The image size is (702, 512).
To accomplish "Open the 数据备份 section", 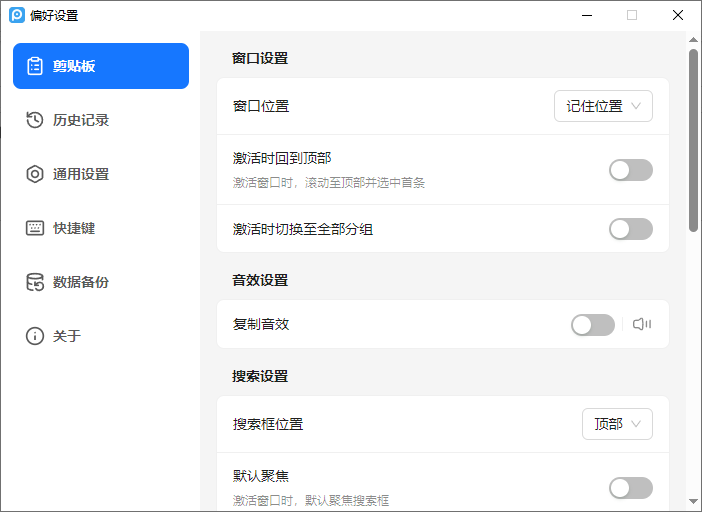I will coord(81,282).
